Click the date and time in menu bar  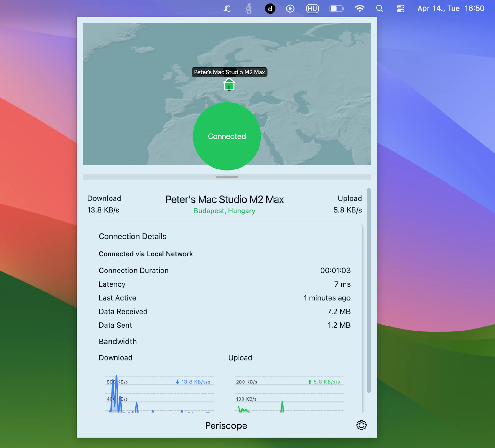click(450, 8)
